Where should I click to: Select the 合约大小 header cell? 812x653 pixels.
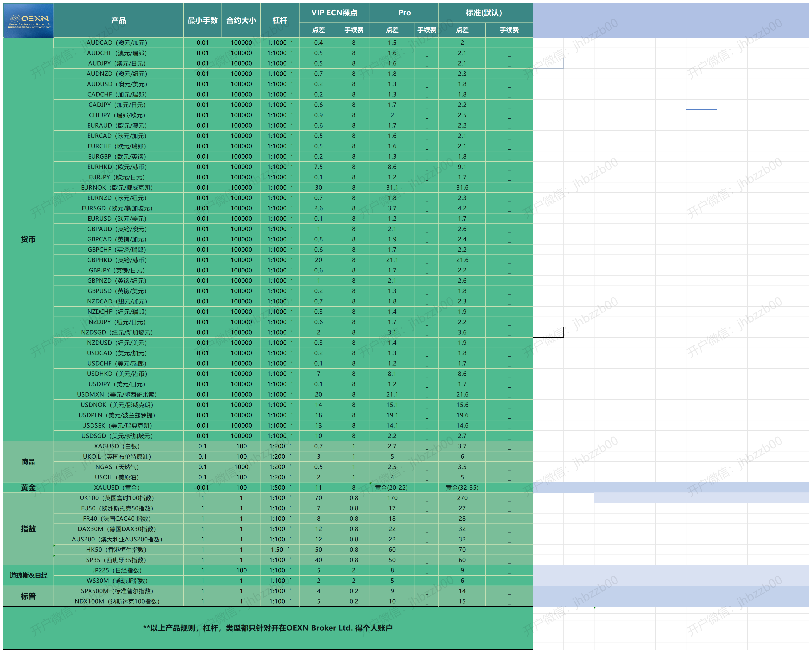click(241, 21)
